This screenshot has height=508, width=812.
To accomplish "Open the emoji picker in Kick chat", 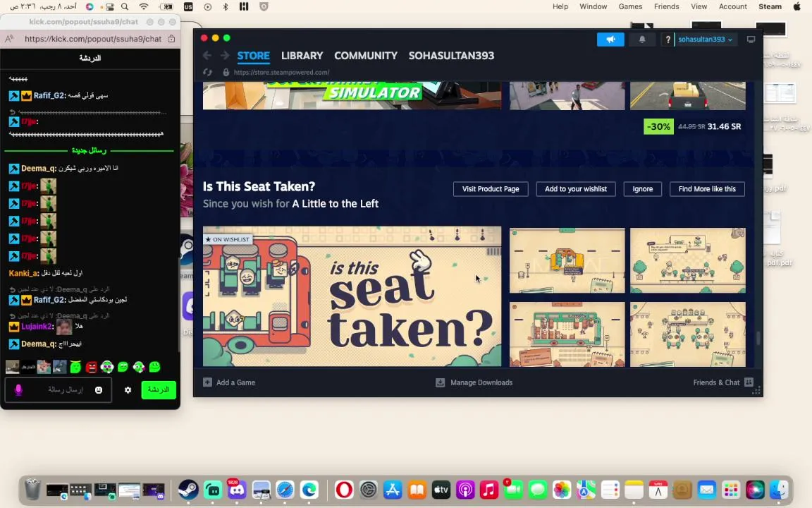I will tap(99, 389).
